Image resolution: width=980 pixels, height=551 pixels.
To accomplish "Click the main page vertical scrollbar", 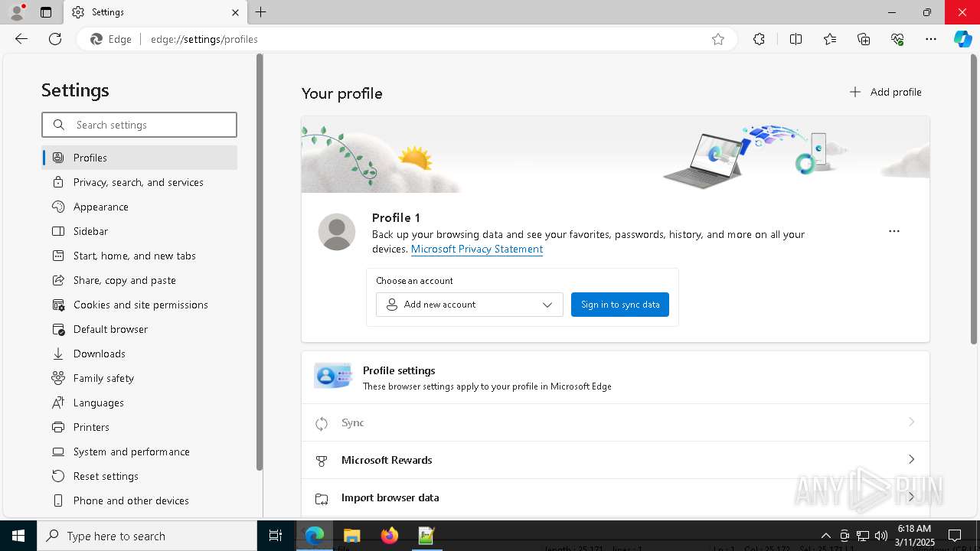I will click(974, 199).
